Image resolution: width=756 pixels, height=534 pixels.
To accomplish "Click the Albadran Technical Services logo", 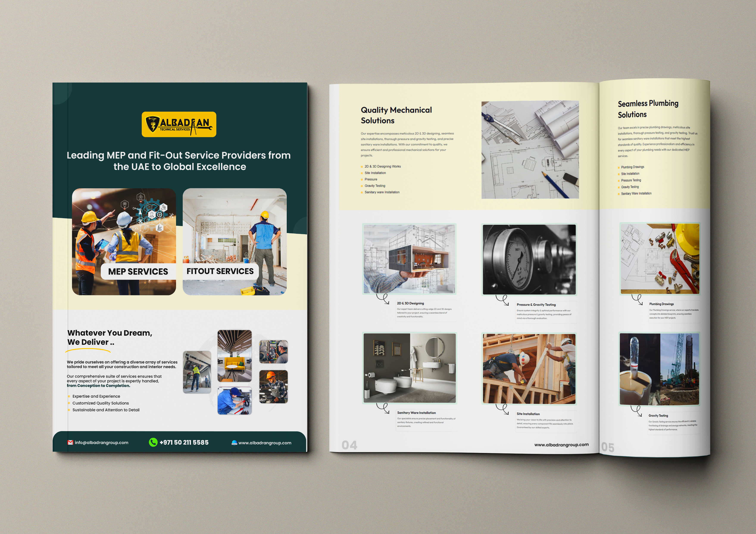I will 179,124.
